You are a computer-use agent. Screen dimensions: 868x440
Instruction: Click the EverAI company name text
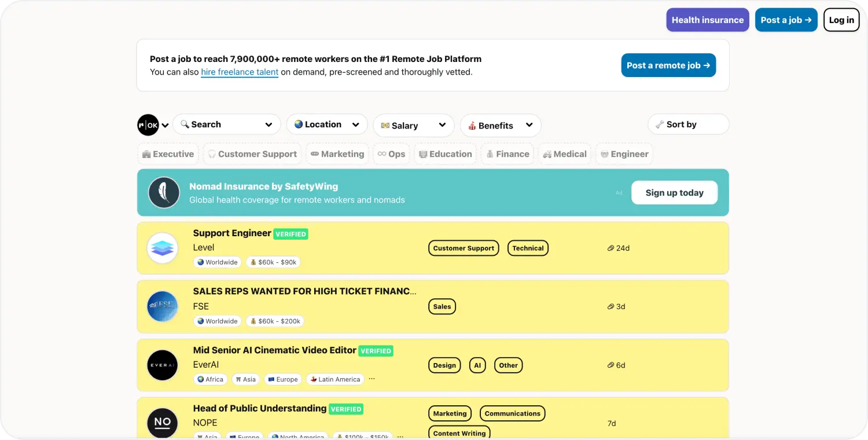pyautogui.click(x=206, y=365)
